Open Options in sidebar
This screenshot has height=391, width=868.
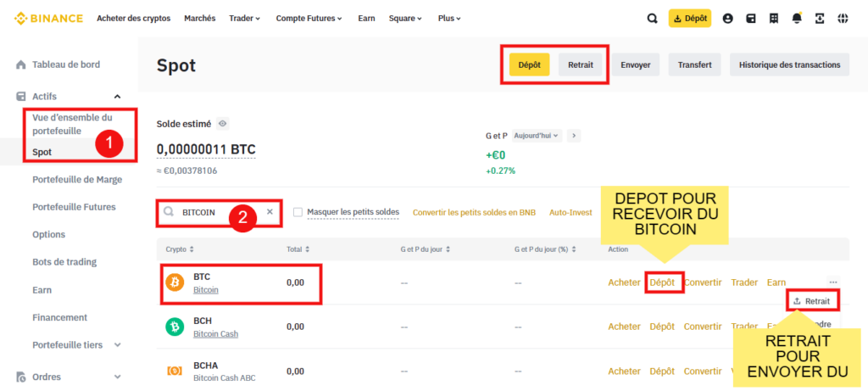48,235
